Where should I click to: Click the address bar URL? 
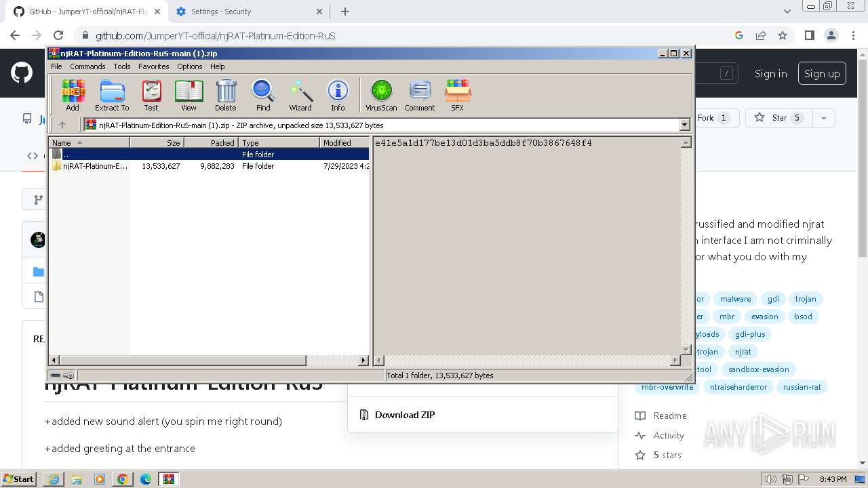(216, 36)
